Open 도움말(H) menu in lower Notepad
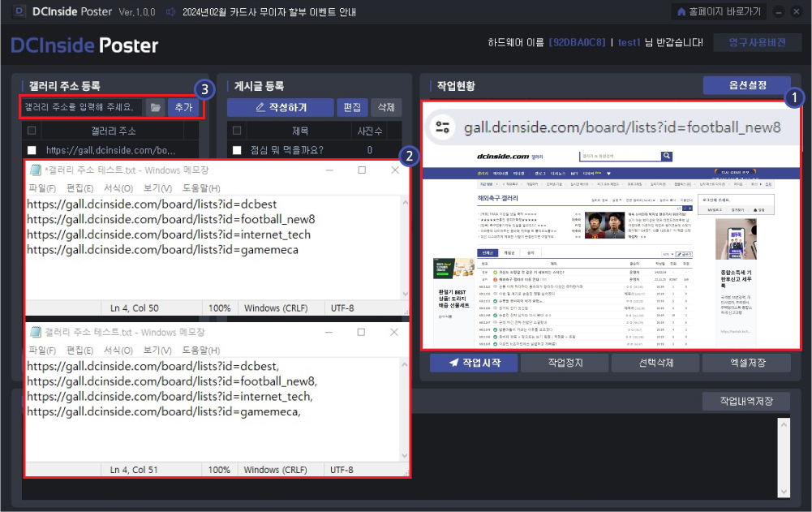The image size is (812, 512). click(x=201, y=351)
